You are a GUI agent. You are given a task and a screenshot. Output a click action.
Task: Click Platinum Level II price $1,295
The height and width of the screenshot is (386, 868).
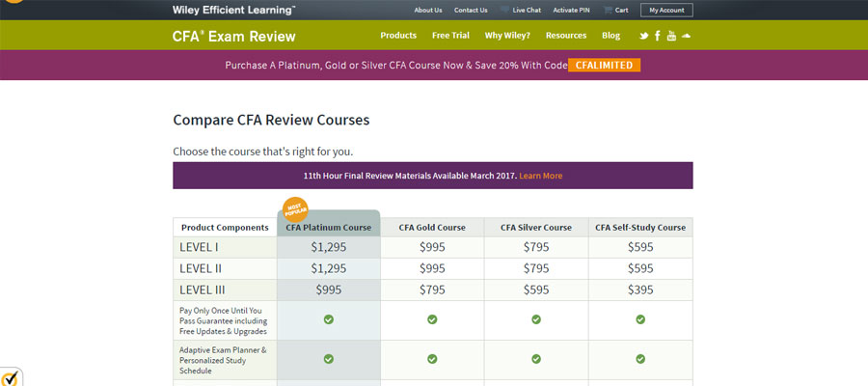pos(328,268)
